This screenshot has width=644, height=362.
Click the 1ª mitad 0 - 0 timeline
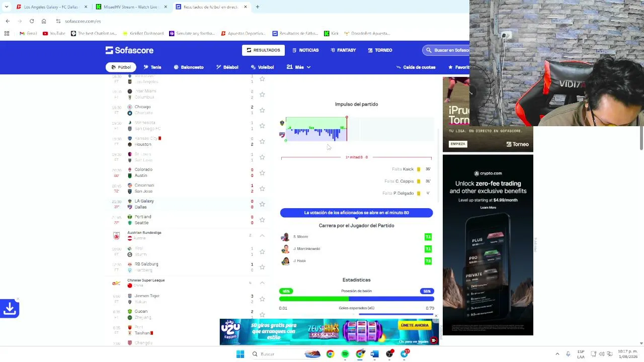pos(356,157)
